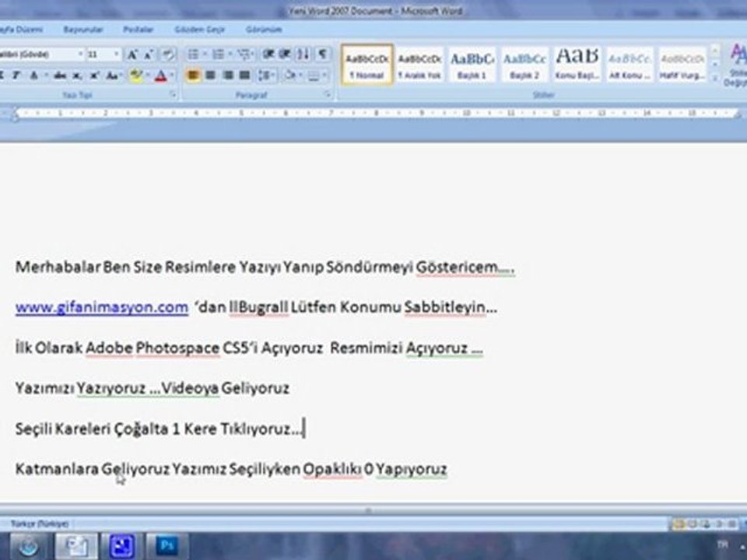747x560 pixels.
Task: Toggle superscript formatting
Action: [94, 75]
